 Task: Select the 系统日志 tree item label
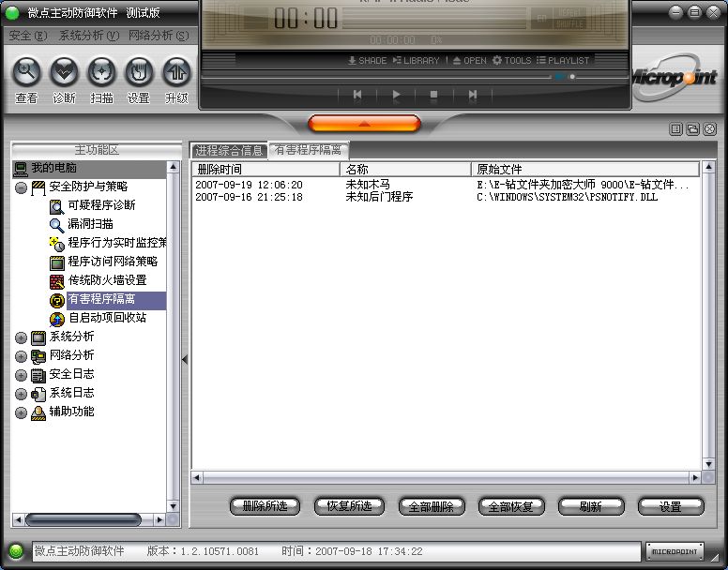72,393
